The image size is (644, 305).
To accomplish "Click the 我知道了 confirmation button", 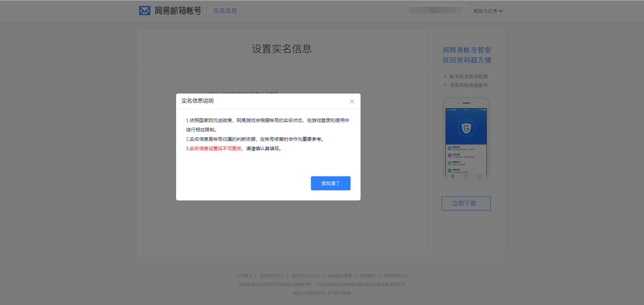I will pos(330,183).
